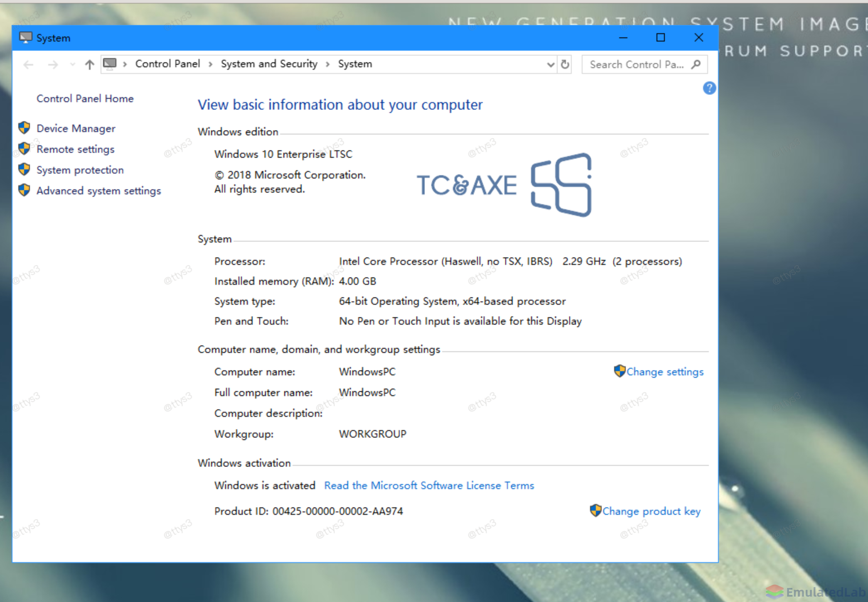The width and height of the screenshot is (868, 602).
Task: Go up one level arrow
Action: (89, 64)
